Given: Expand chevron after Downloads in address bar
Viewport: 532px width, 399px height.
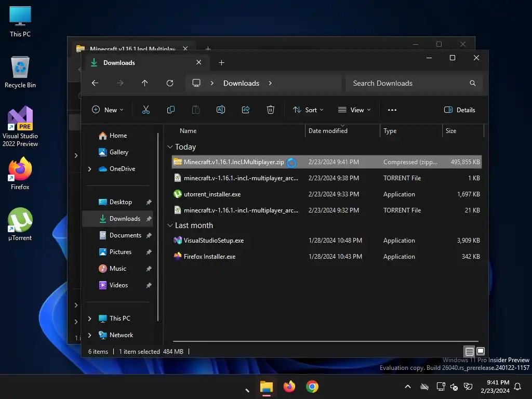Looking at the screenshot, I should pos(270,83).
